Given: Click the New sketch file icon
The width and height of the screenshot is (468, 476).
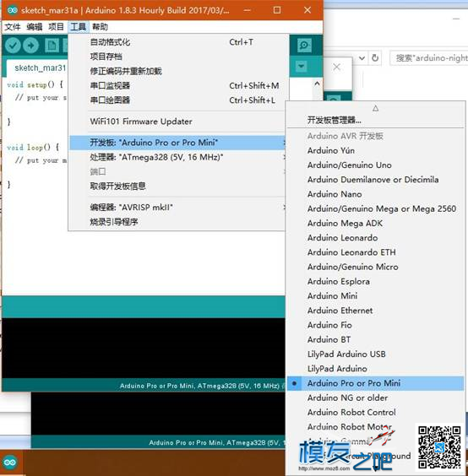Looking at the screenshot, I should (x=52, y=46).
